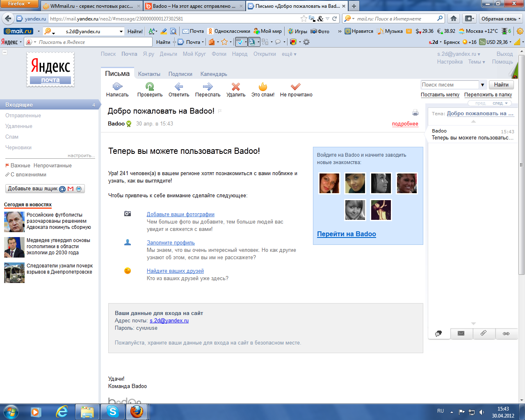Click the Поставить метку link
This screenshot has width=525, height=420.
pyautogui.click(x=440, y=95)
